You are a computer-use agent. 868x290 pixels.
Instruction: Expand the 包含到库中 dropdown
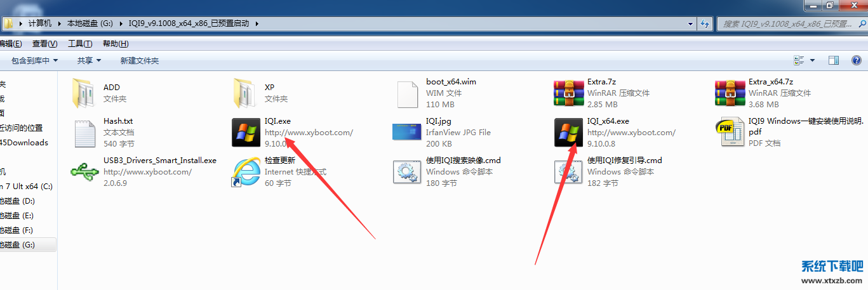34,60
